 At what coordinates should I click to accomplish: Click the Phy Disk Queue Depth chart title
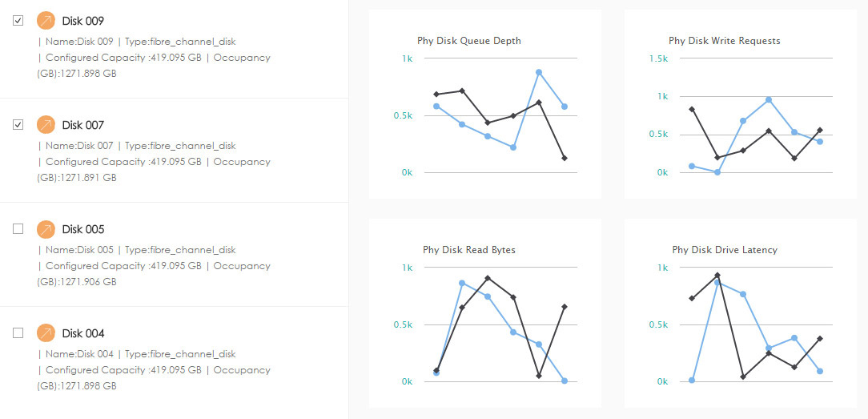click(x=469, y=41)
